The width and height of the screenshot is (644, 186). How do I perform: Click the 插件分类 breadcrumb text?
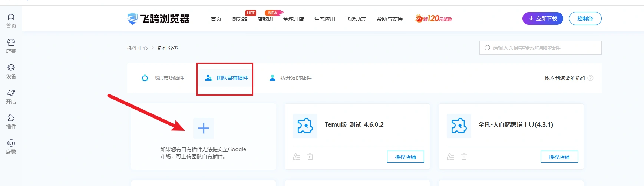point(168,48)
